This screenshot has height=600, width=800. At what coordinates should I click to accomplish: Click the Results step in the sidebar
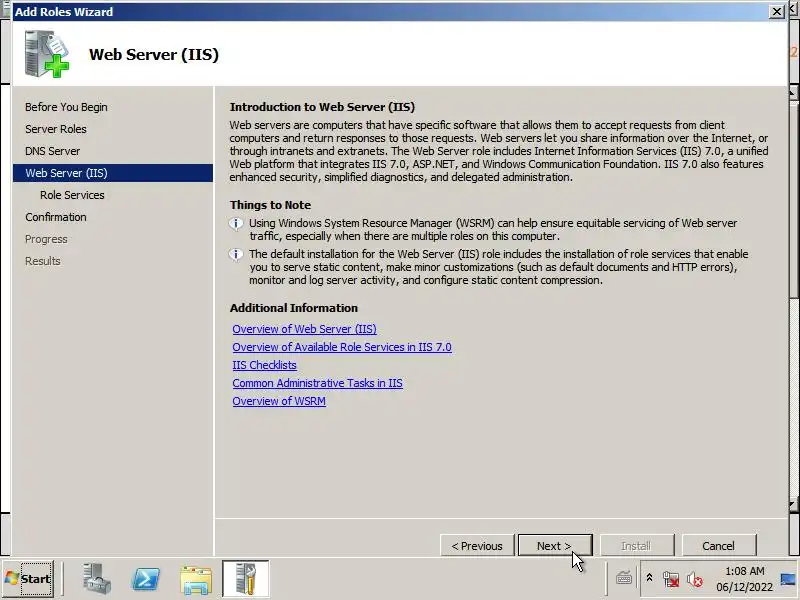pyautogui.click(x=43, y=261)
